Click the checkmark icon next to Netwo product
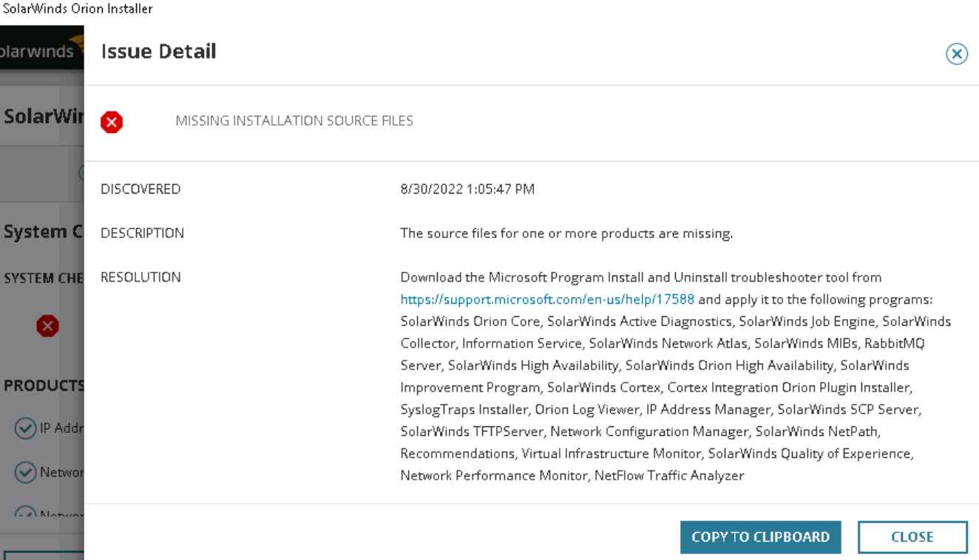The image size is (979, 560). (x=26, y=472)
